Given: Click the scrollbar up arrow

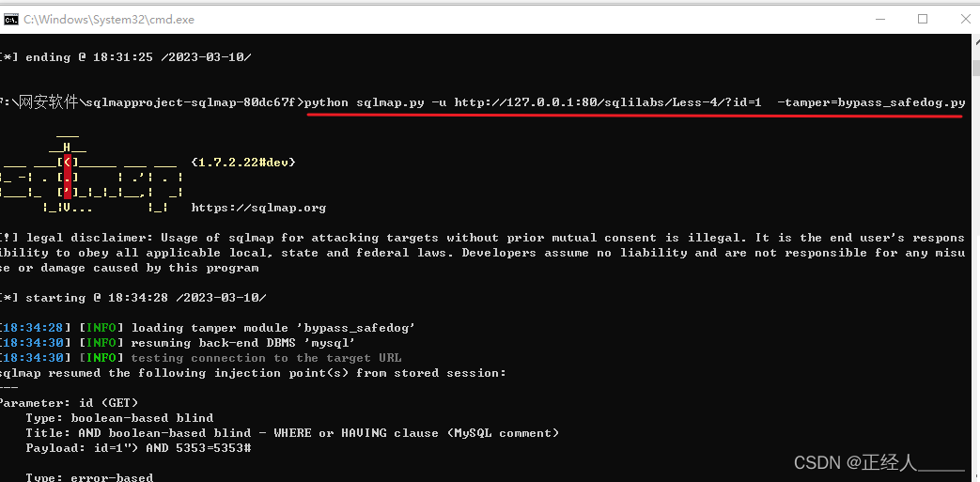Looking at the screenshot, I should 975,42.
